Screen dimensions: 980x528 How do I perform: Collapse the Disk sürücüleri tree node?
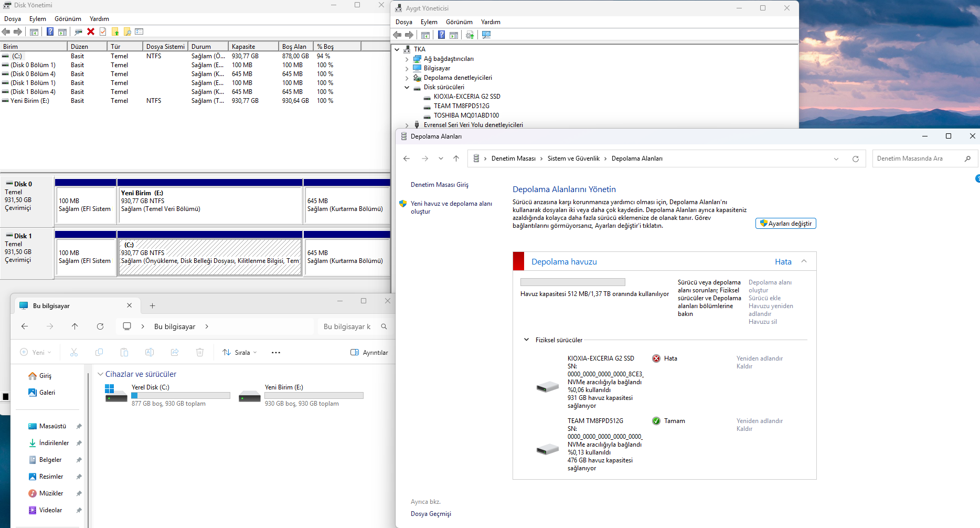(x=407, y=88)
